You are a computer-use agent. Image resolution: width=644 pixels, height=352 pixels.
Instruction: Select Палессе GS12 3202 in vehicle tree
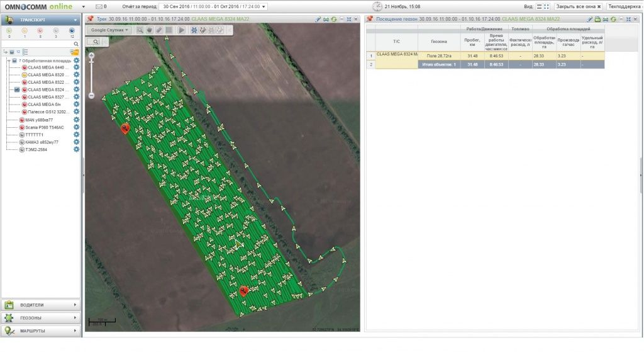(x=48, y=112)
